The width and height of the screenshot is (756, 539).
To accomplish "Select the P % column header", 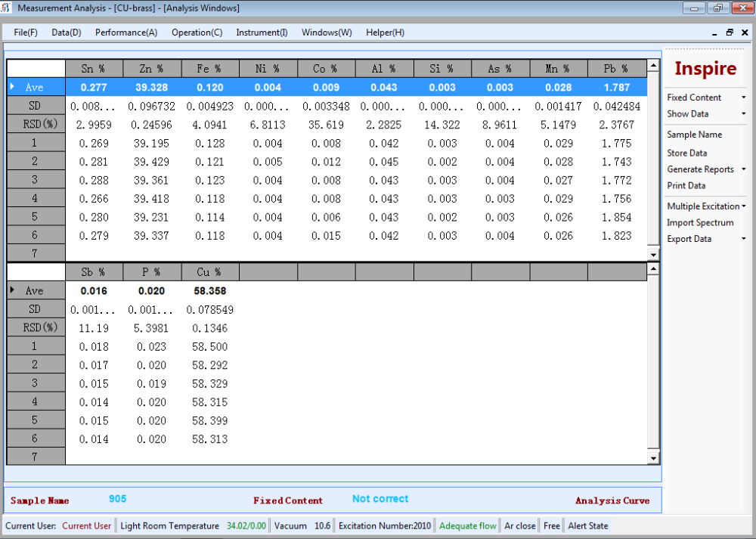I will [x=152, y=272].
